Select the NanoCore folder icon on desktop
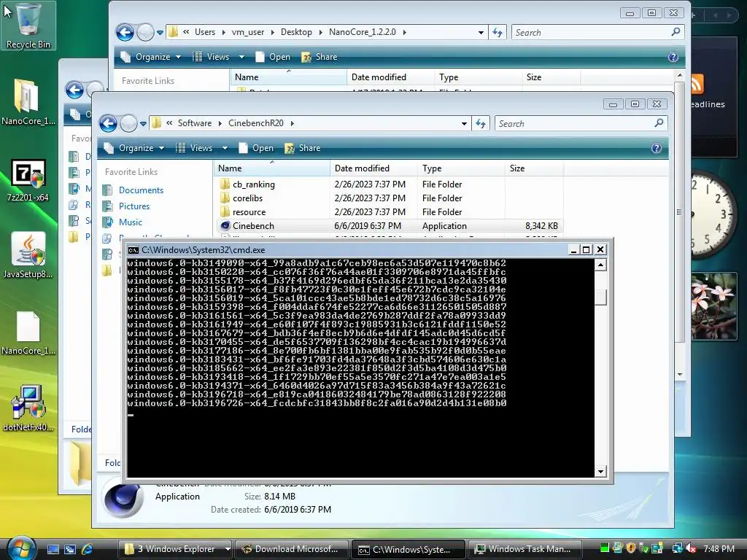Viewport: 747px width, 560px height. (28, 101)
